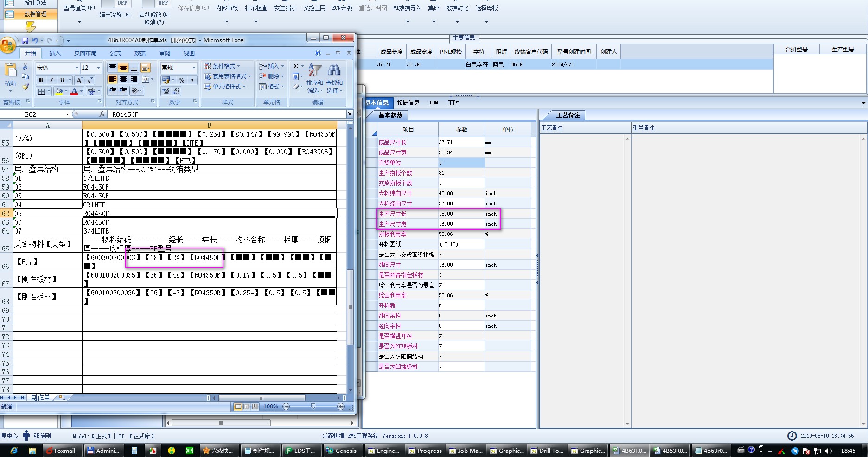This screenshot has height=457, width=868.
Task: Switch to the 页面布局 ribbon tab
Action: click(85, 53)
